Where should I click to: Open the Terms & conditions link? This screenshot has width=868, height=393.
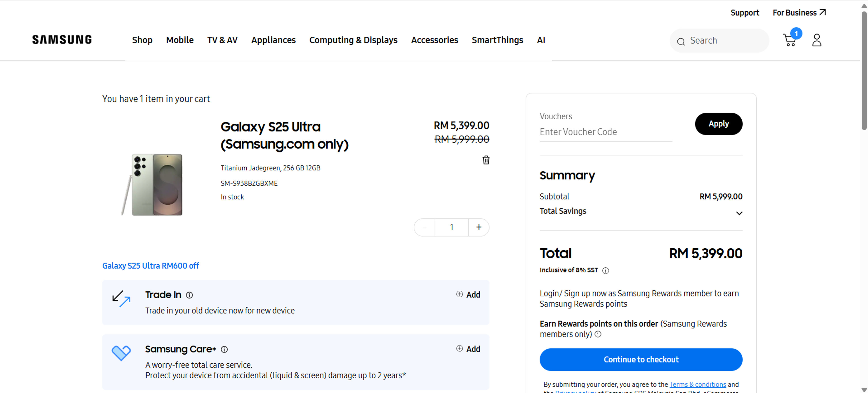click(698, 385)
